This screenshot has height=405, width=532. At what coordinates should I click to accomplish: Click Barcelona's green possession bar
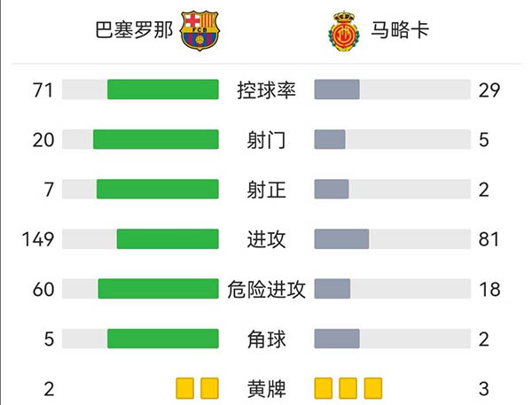tap(162, 90)
